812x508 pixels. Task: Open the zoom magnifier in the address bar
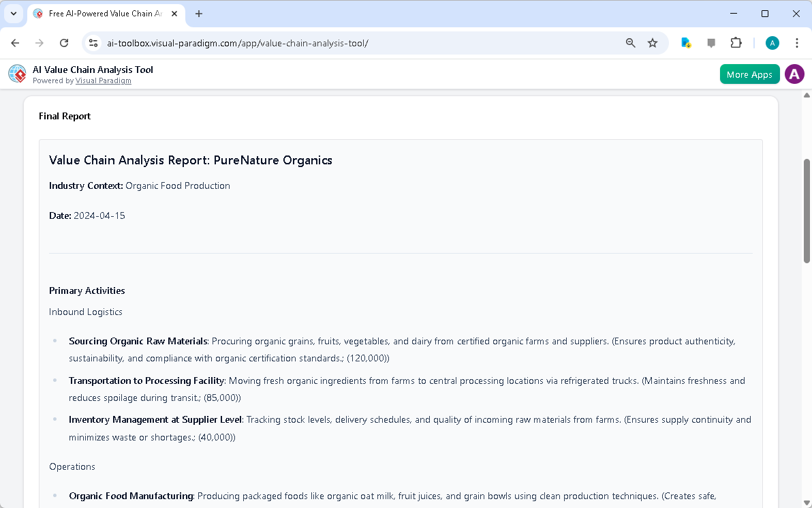pyautogui.click(x=630, y=42)
